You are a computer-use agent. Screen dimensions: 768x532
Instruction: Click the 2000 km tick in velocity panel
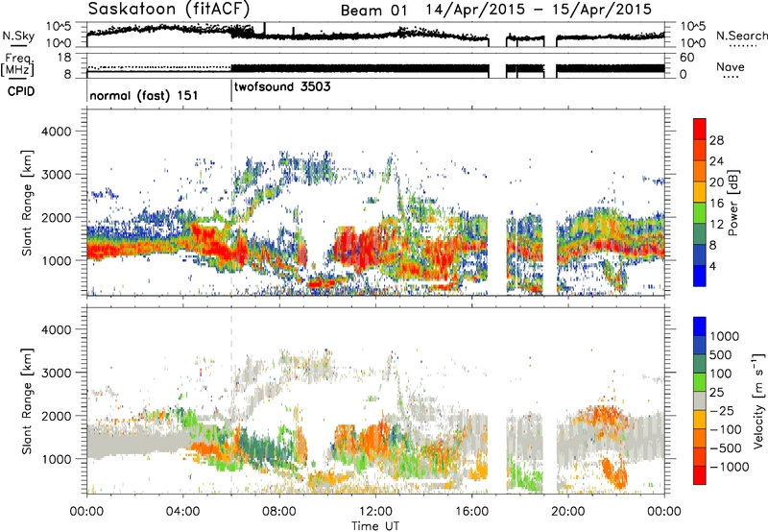[x=56, y=416]
